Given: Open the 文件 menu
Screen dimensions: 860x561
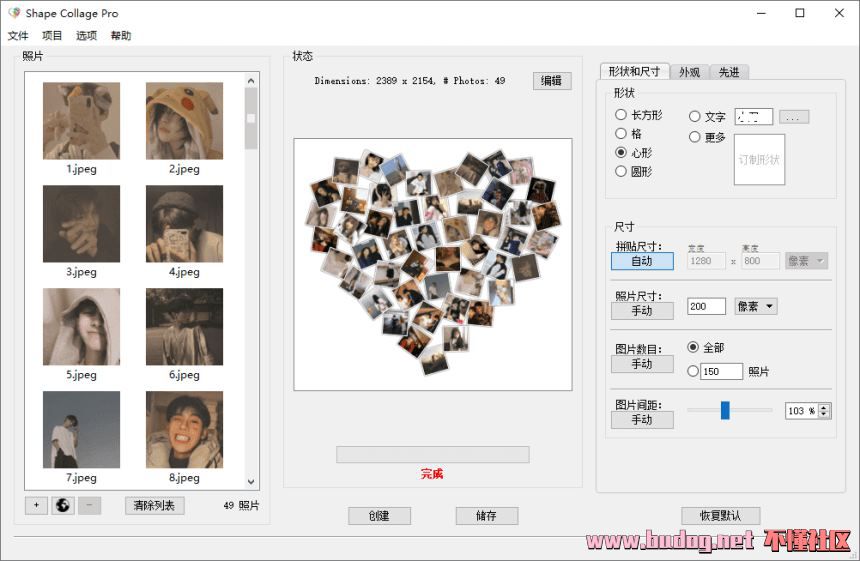Looking at the screenshot, I should 18,36.
